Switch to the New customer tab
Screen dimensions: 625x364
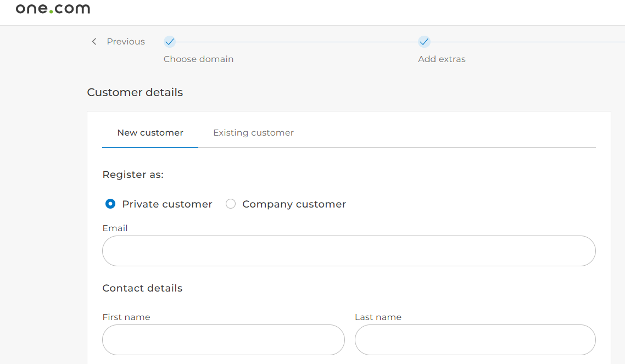click(x=150, y=133)
